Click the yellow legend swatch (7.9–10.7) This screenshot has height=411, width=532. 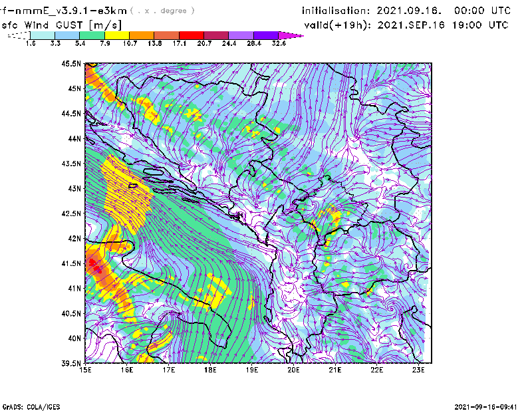[x=117, y=35]
